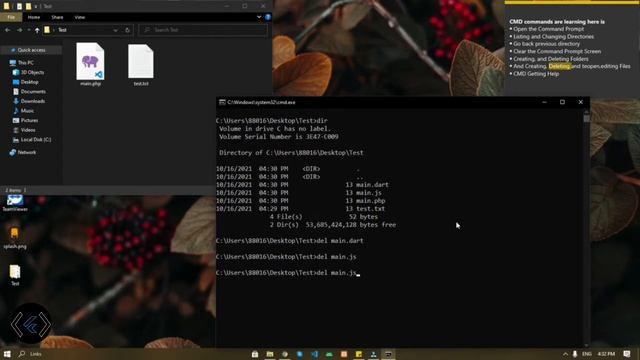Open the taskbar clock showing 4:32 PM
The width and height of the screenshot is (640, 360).
(606, 354)
